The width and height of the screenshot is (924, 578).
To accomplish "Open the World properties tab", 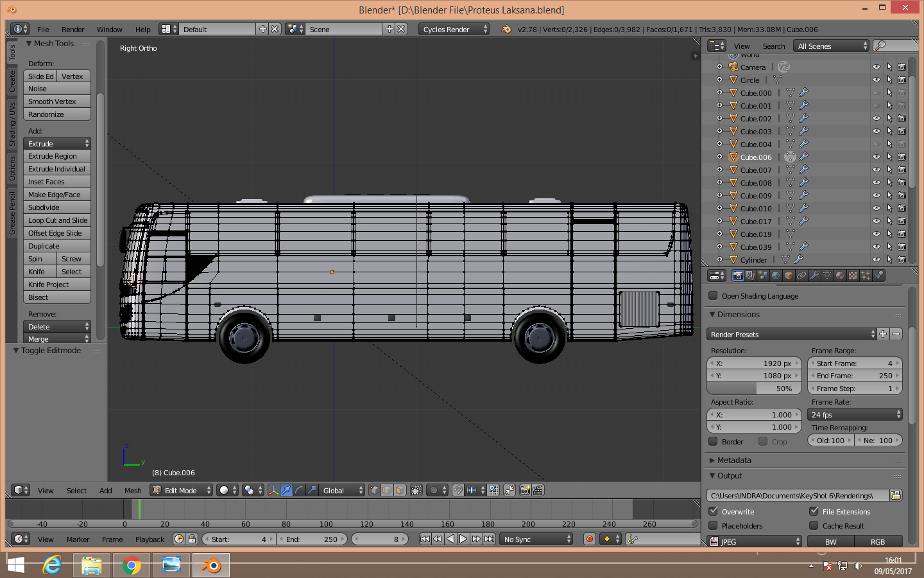I will click(776, 276).
